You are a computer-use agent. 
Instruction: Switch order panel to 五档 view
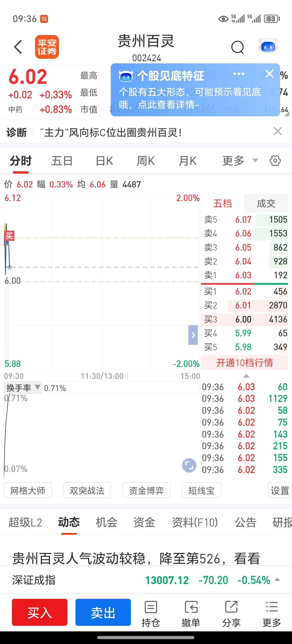click(x=222, y=203)
